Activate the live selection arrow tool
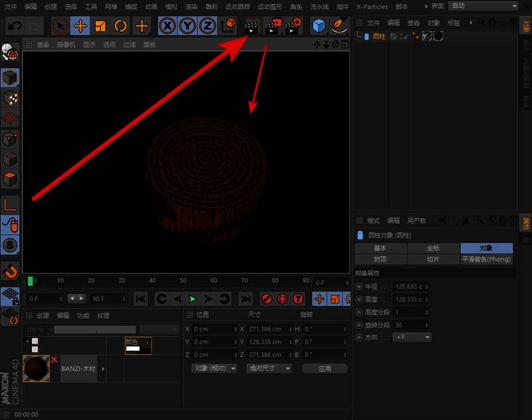 click(60, 26)
